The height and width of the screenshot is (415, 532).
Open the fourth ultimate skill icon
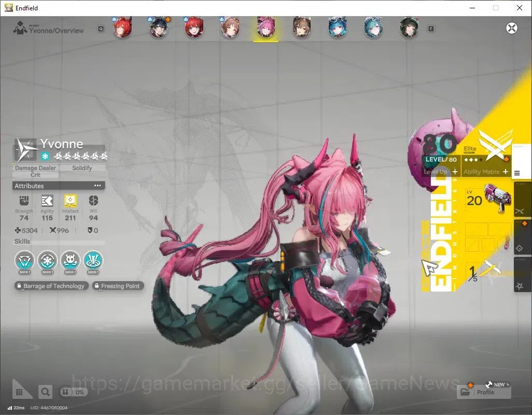[x=93, y=260]
